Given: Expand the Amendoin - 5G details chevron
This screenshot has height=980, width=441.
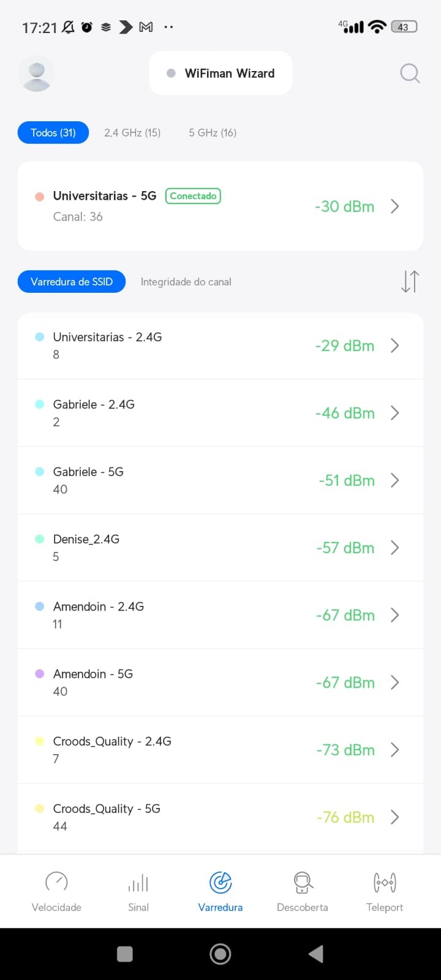Looking at the screenshot, I should [395, 682].
